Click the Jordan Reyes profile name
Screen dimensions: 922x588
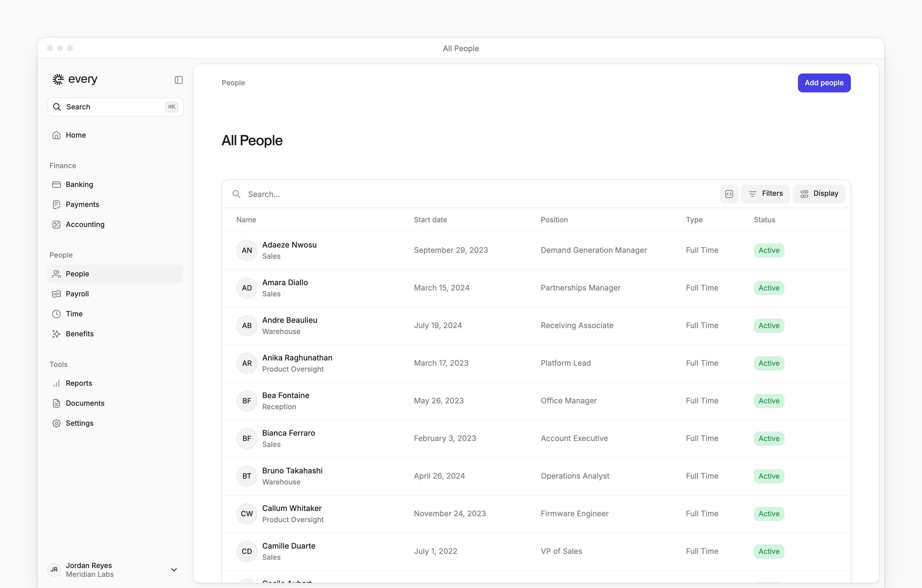89,565
